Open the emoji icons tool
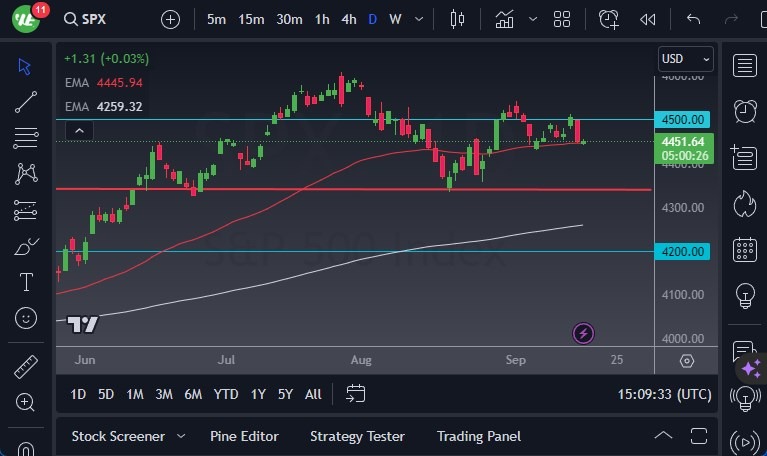 pyautogui.click(x=26, y=318)
